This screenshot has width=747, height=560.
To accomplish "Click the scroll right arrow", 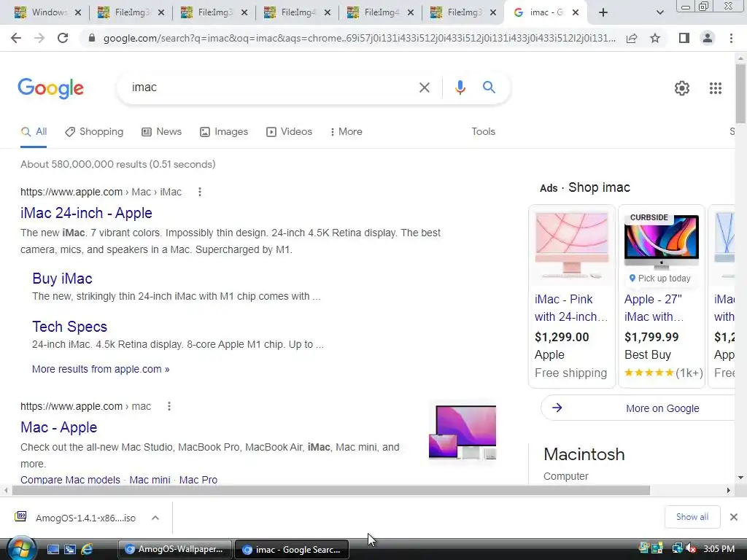I will point(729,490).
